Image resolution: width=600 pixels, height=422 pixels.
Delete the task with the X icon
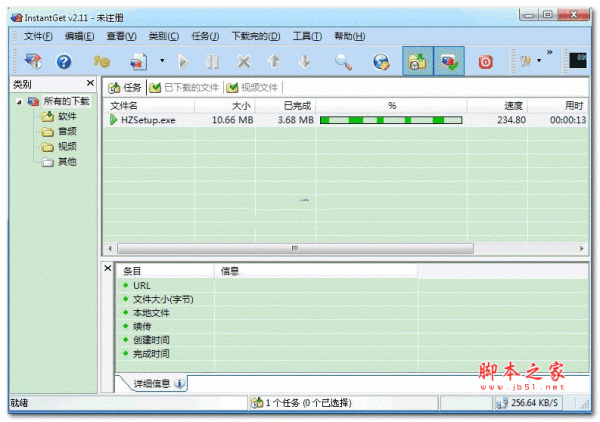(x=243, y=62)
